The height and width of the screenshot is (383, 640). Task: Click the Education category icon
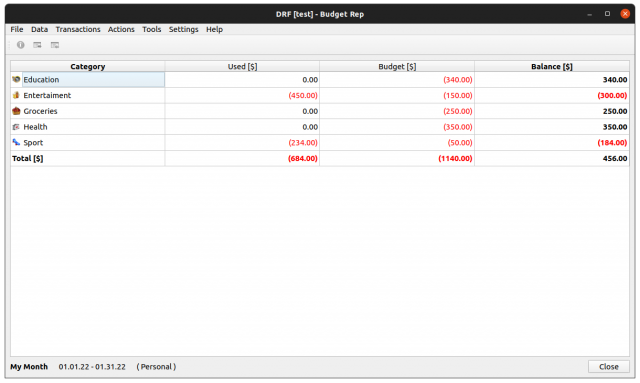tap(16, 79)
